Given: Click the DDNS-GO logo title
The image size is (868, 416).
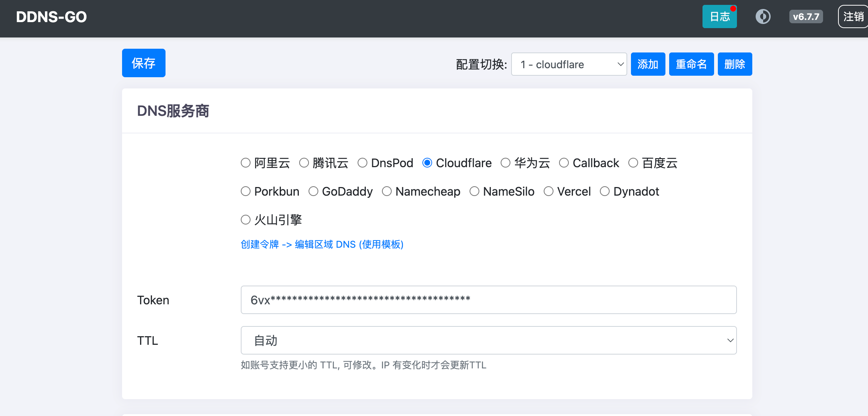Looking at the screenshot, I should click(x=51, y=17).
